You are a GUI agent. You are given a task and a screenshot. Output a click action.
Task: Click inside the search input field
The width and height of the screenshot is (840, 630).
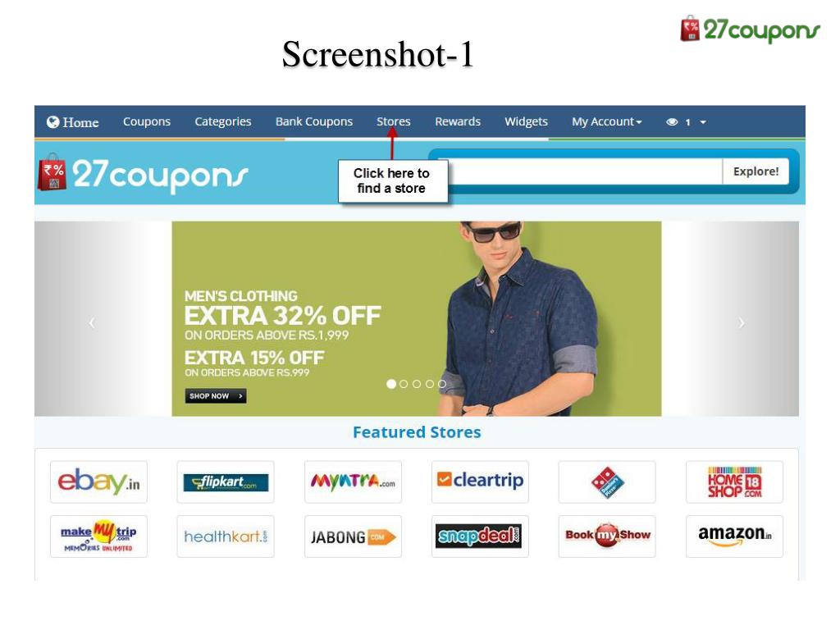point(584,171)
